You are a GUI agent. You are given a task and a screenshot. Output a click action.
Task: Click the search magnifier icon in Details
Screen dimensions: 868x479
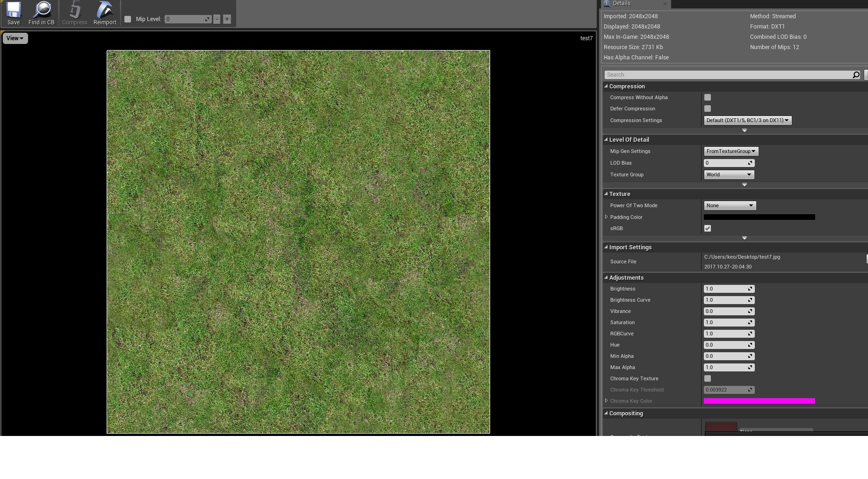tap(856, 75)
